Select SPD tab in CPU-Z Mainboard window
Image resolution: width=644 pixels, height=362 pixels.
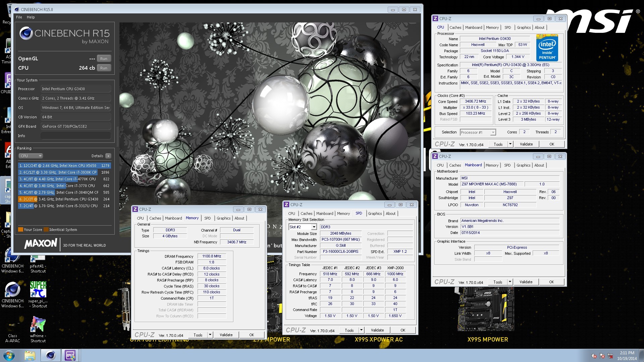pyautogui.click(x=507, y=165)
